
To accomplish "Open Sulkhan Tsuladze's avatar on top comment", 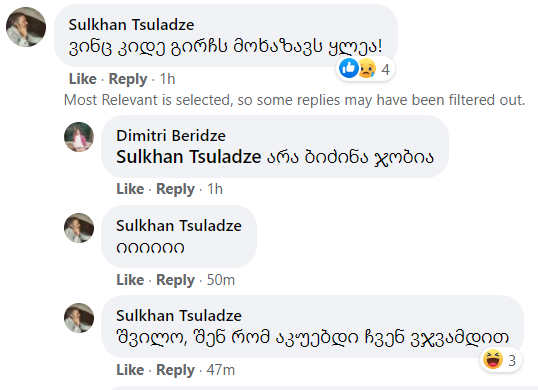I will click(26, 27).
